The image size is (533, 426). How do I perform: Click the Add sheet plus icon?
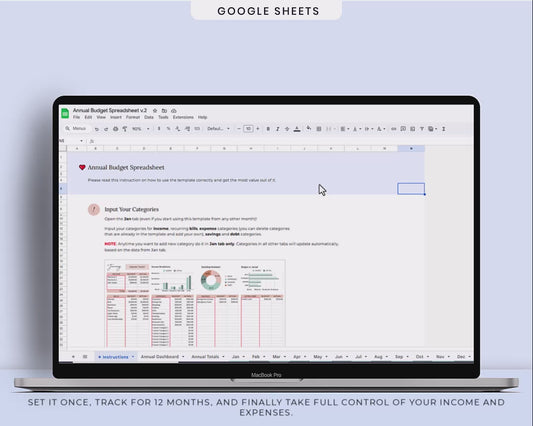[73, 357]
